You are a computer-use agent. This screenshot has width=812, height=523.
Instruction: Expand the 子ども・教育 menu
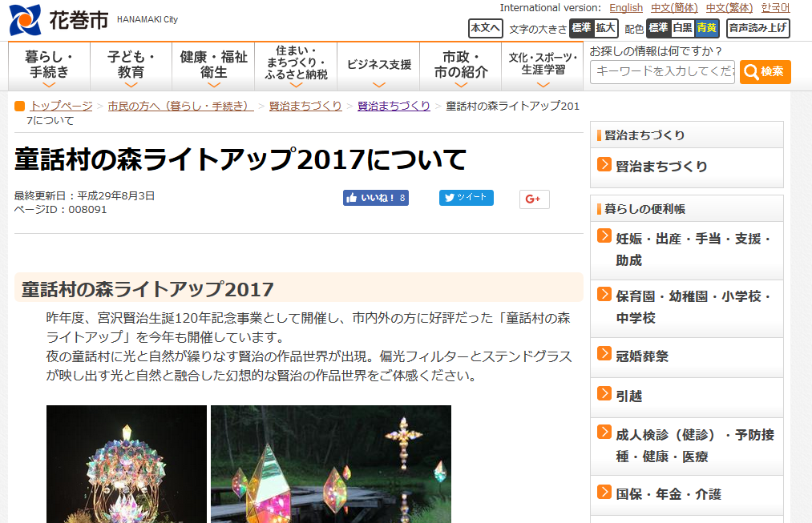point(131,66)
